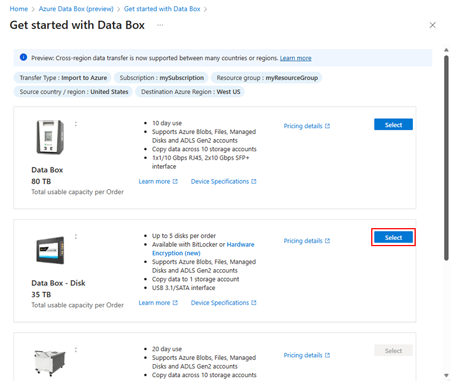Click Subscription: mySubscription filter pill

point(161,78)
